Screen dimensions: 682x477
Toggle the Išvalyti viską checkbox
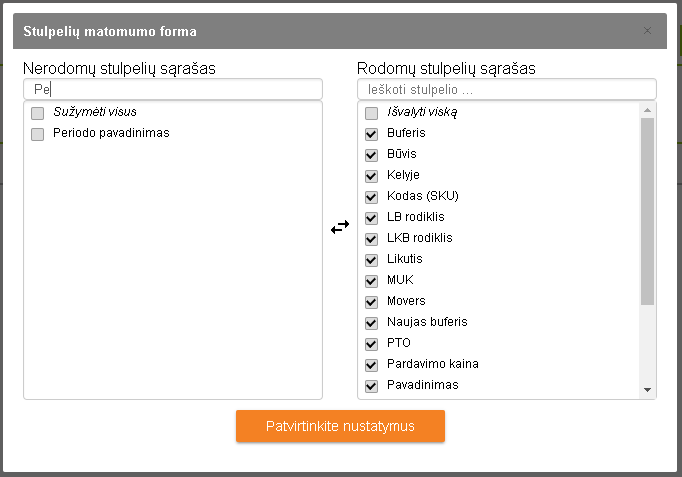pyautogui.click(x=372, y=113)
